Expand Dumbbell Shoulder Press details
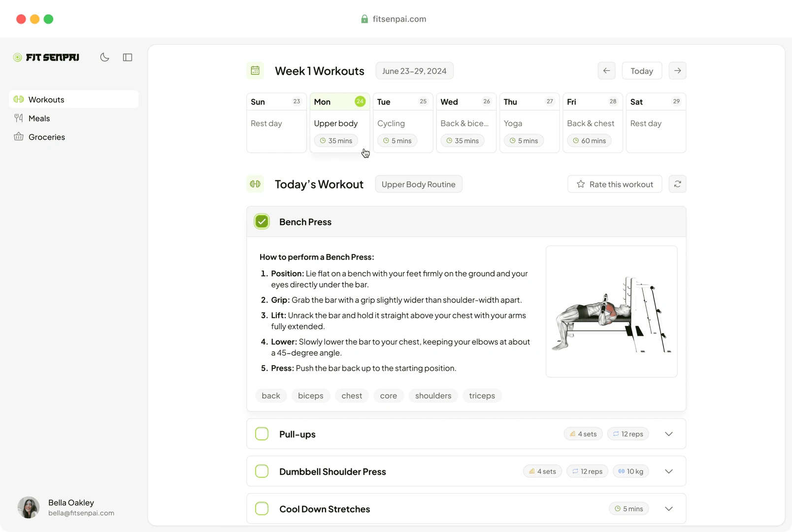The image size is (792, 532). tap(668, 471)
